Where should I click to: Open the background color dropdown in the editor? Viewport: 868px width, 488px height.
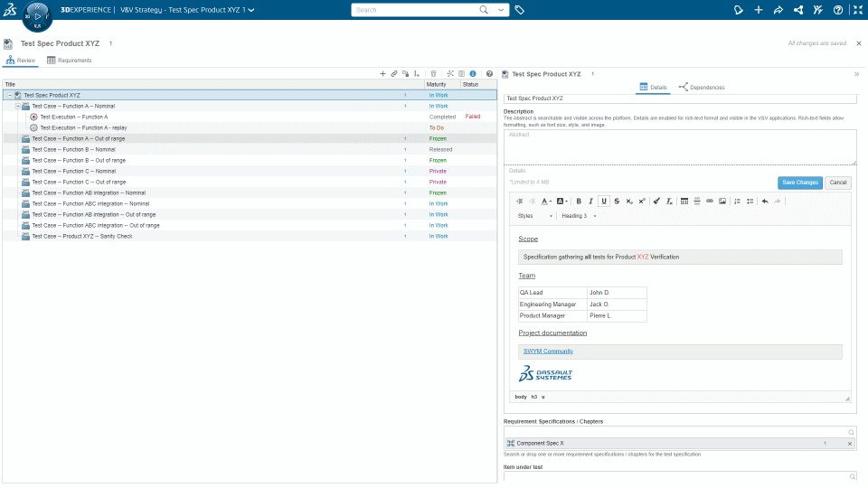tap(561, 202)
